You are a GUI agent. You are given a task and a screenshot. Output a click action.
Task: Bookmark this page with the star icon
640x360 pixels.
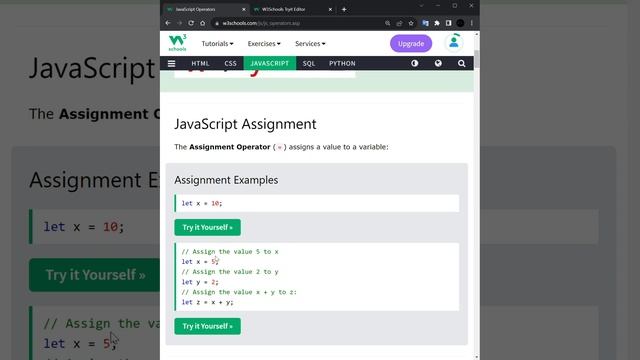pos(411,23)
